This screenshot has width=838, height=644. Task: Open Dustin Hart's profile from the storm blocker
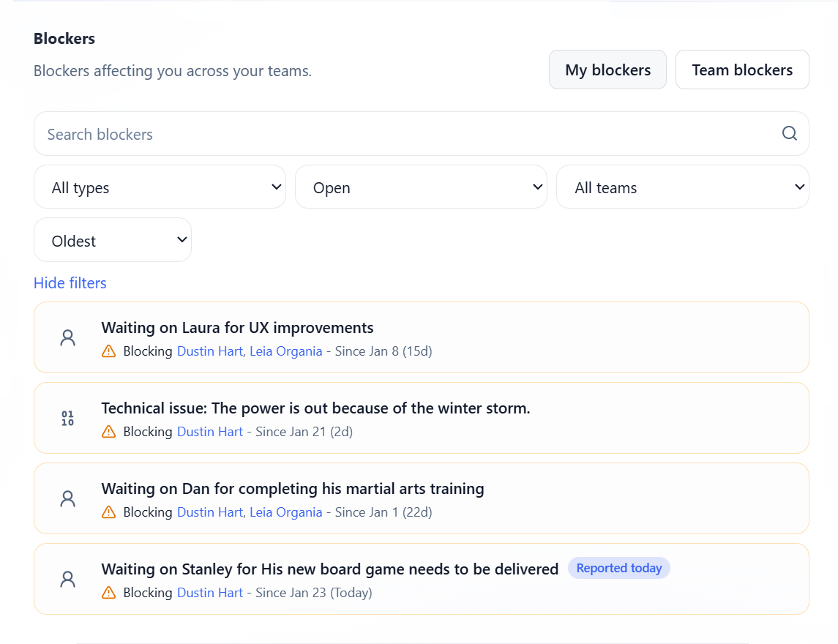210,432
